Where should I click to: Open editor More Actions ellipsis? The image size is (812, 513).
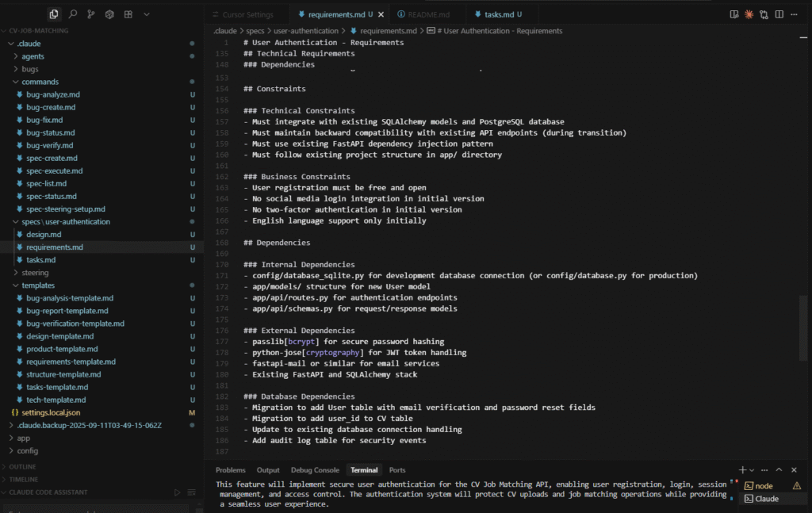[794, 14]
